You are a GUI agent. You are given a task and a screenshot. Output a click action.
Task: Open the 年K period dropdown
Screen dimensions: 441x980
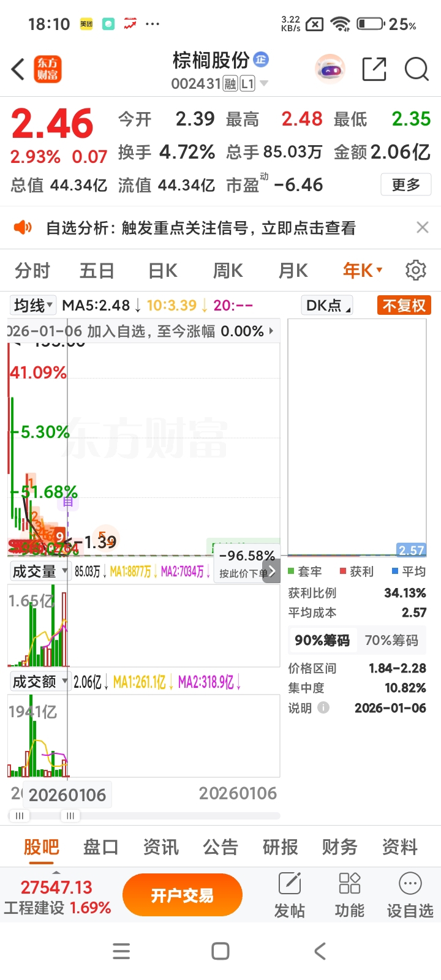pyautogui.click(x=363, y=270)
